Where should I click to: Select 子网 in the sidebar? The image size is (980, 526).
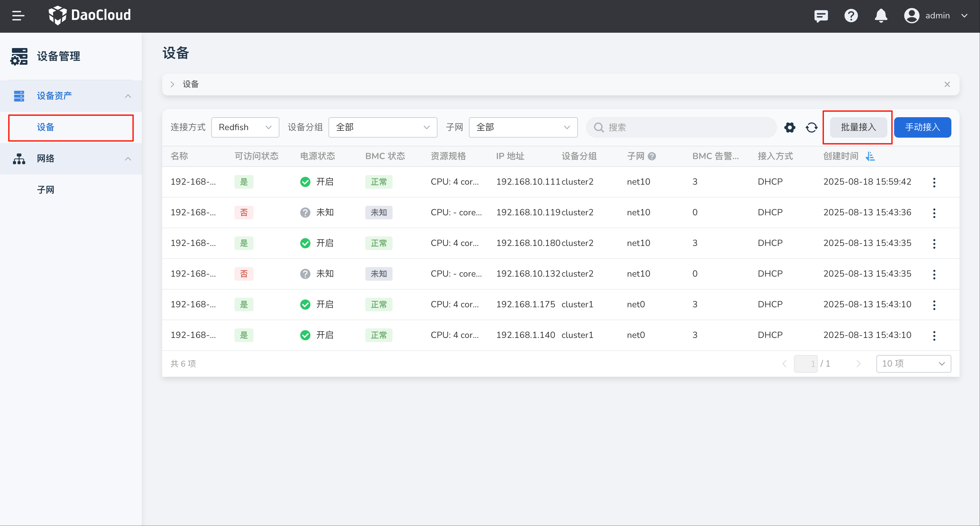pos(46,190)
